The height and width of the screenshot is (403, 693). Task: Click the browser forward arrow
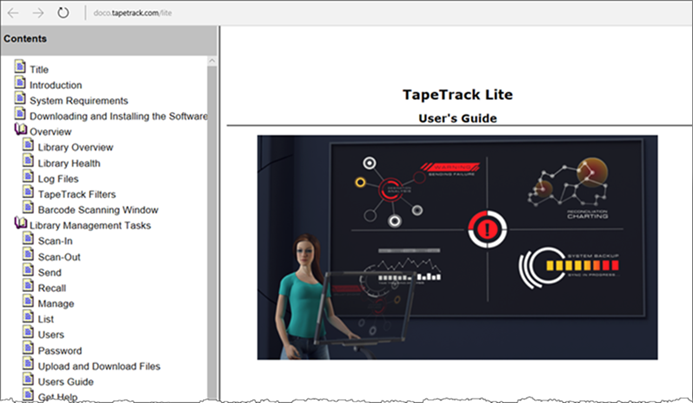click(x=38, y=13)
